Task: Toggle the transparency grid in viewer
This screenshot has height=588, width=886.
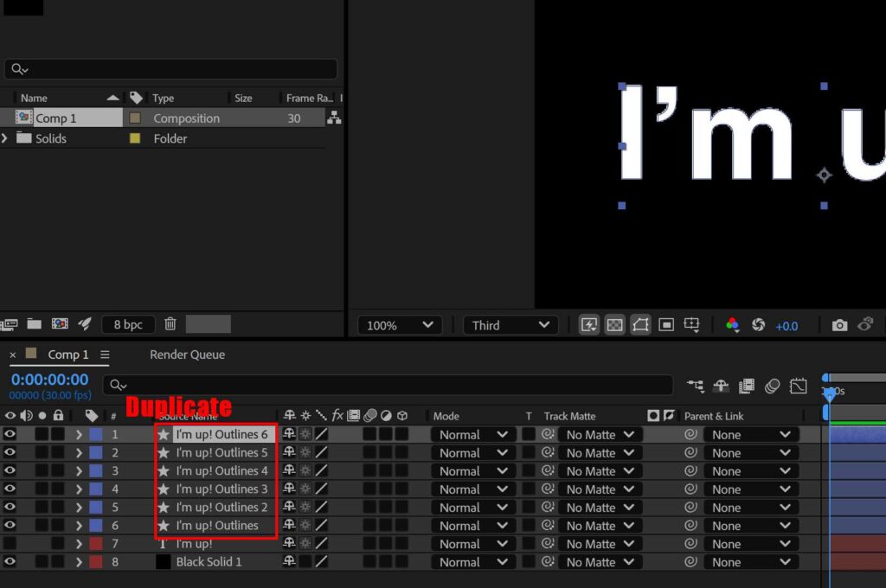Action: (x=614, y=325)
